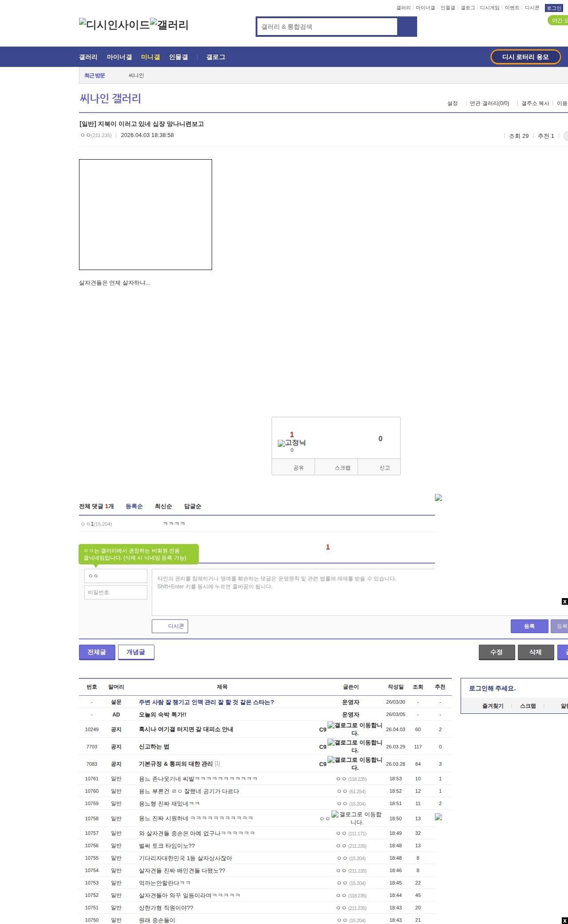
Task: Open post 10760 용ㄴ 부른건
Action: tap(189, 791)
